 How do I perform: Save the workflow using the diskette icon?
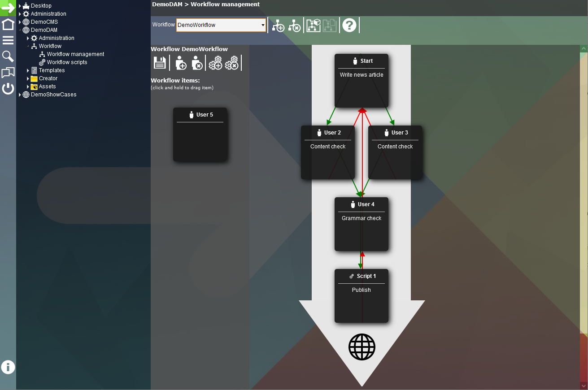pyautogui.click(x=159, y=63)
